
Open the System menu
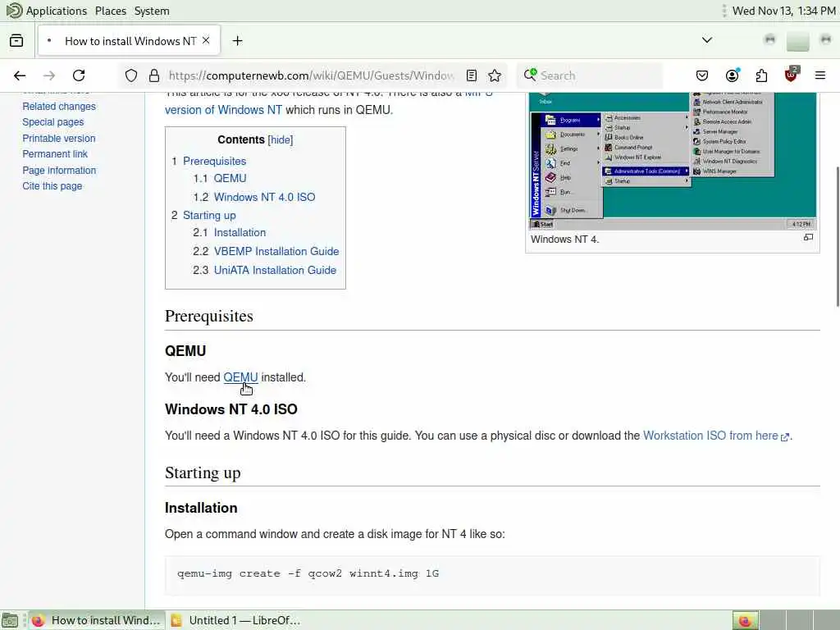click(x=152, y=11)
